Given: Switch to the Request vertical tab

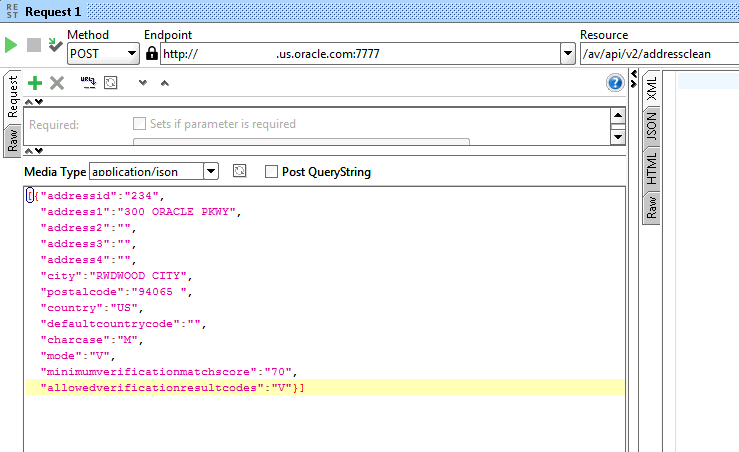Looking at the screenshot, I should (x=12, y=97).
